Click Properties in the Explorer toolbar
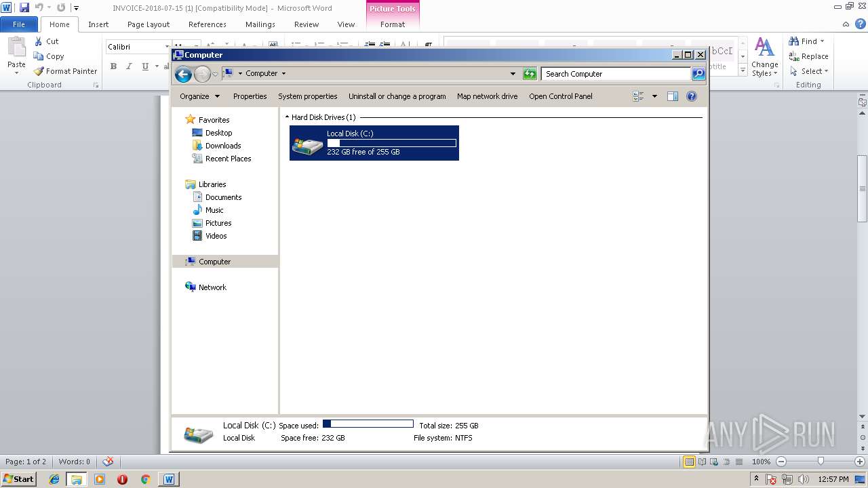868x488 pixels. [250, 96]
